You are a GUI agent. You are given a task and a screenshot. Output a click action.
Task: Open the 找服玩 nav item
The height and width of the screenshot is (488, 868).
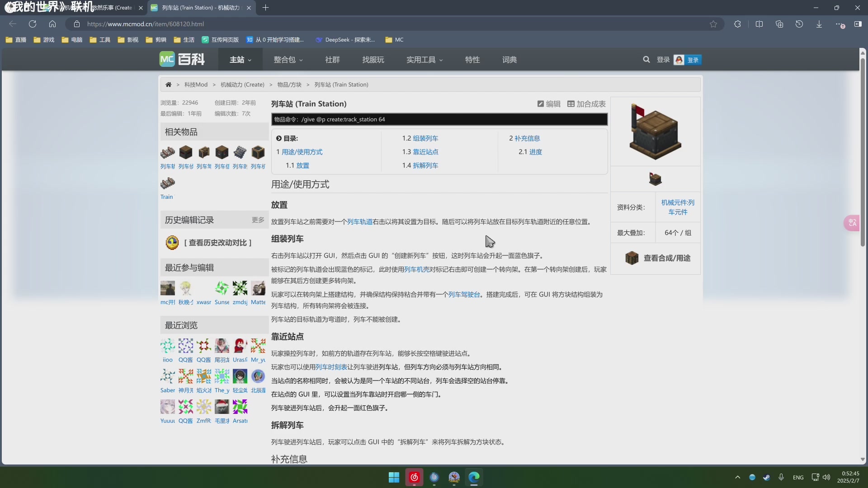pos(373,60)
